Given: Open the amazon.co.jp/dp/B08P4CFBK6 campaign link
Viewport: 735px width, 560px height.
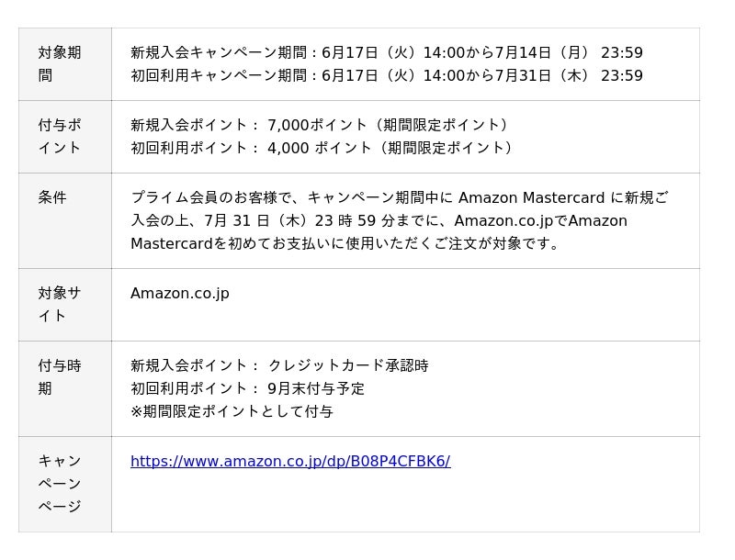Looking at the screenshot, I should pos(290,462).
